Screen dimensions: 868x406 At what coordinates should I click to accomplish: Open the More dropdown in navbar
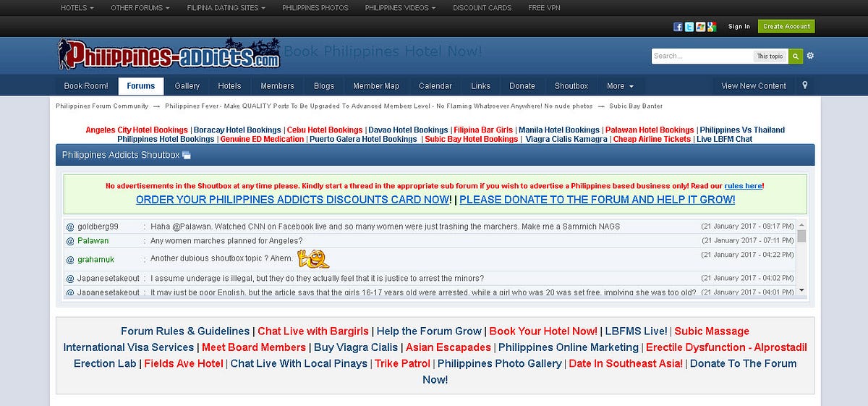pyautogui.click(x=620, y=85)
